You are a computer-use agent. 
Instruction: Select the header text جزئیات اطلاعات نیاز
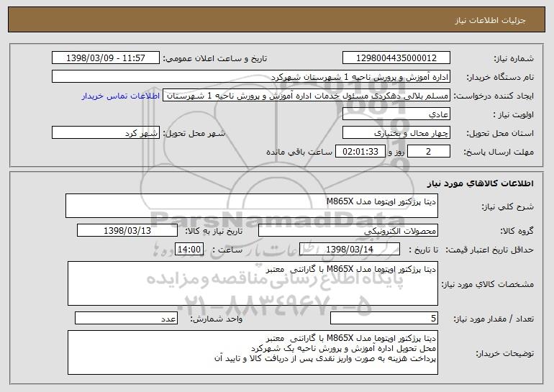tap(491, 20)
